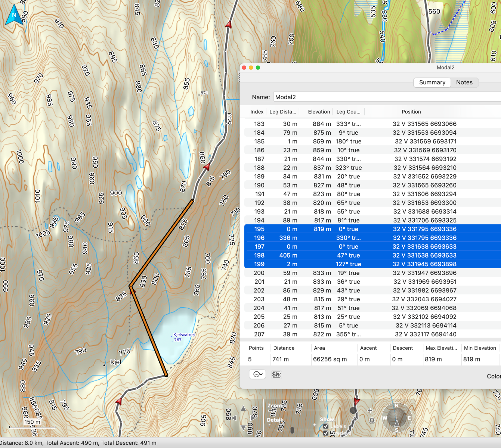The width and height of the screenshot is (501, 448).
Task: Pan the map left with arrow
Action: (234, 418)
